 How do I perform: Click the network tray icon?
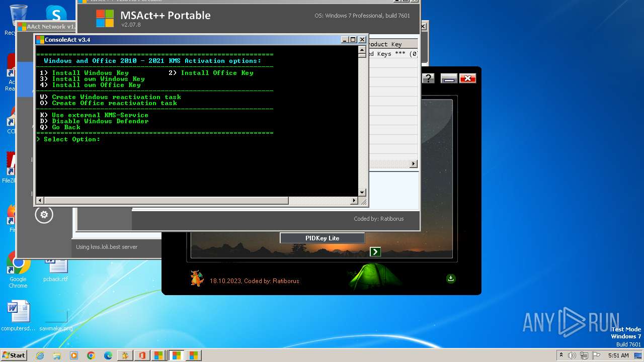click(x=584, y=355)
